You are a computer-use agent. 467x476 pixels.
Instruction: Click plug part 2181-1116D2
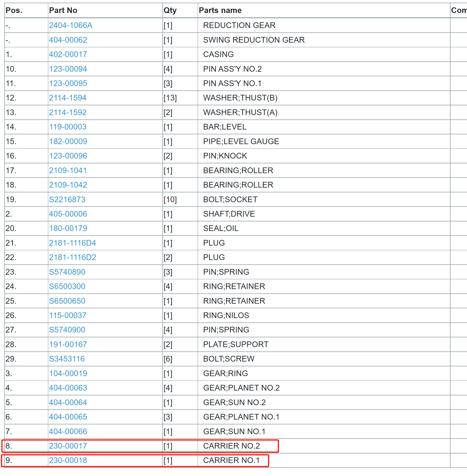click(x=72, y=257)
